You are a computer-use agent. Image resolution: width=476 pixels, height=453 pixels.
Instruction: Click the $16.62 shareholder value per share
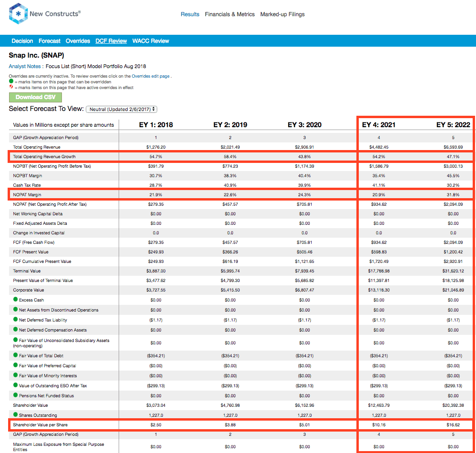click(453, 425)
